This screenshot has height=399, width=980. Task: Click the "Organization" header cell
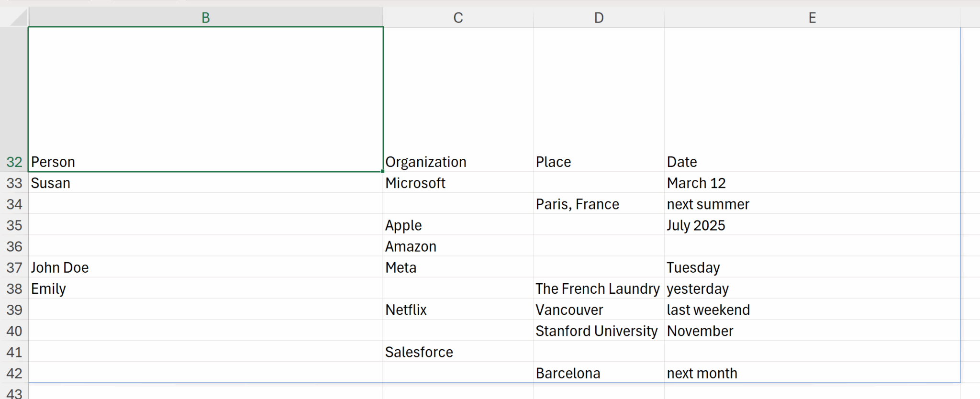[458, 99]
